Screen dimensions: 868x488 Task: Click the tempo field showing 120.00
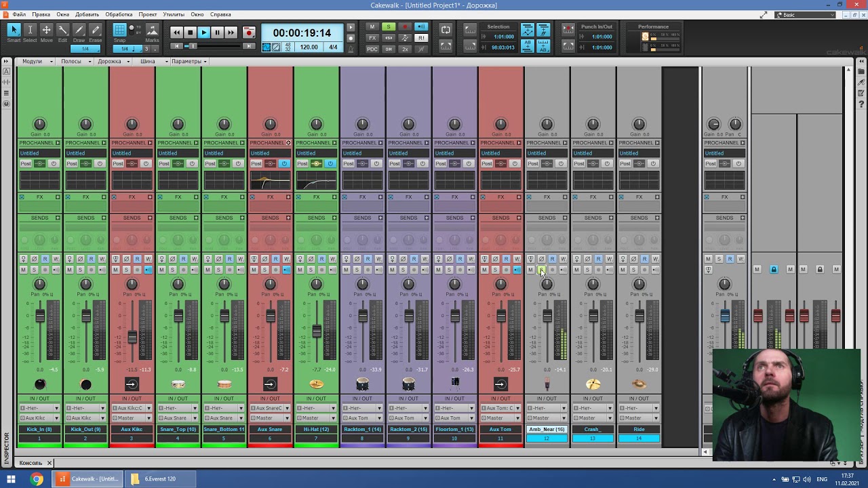click(x=309, y=47)
